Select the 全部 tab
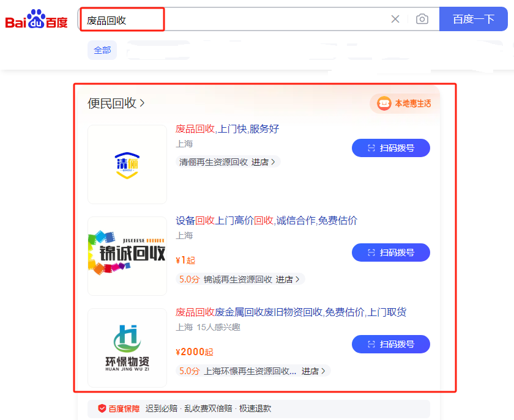The image size is (514, 420). coord(102,50)
